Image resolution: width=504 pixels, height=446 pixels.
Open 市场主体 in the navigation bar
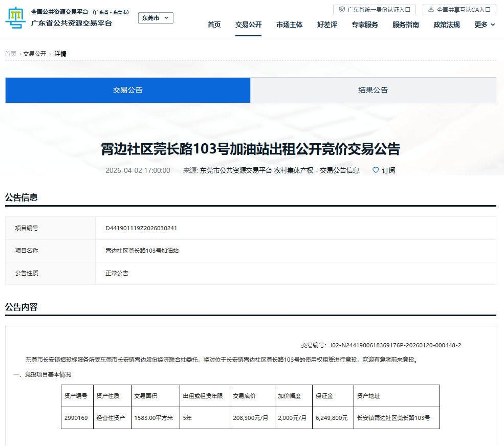(289, 25)
